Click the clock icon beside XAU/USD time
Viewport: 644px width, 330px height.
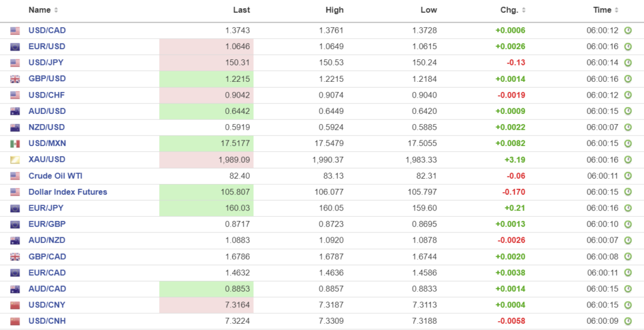click(x=628, y=160)
